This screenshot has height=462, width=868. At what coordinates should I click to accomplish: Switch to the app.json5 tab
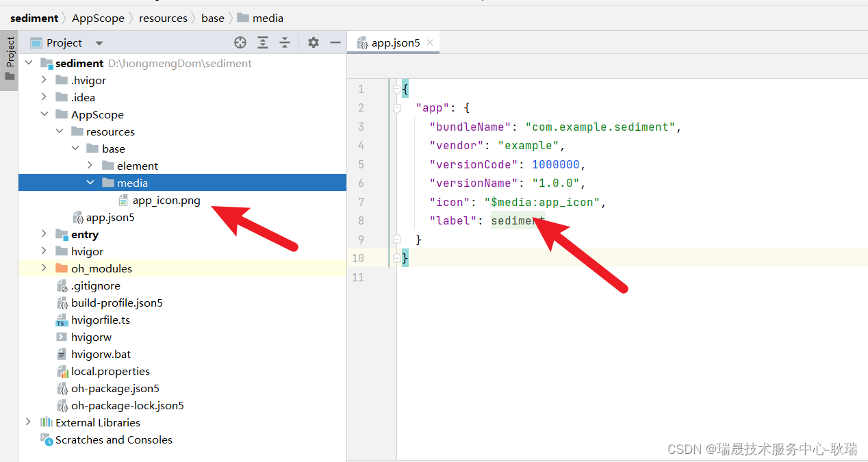395,42
